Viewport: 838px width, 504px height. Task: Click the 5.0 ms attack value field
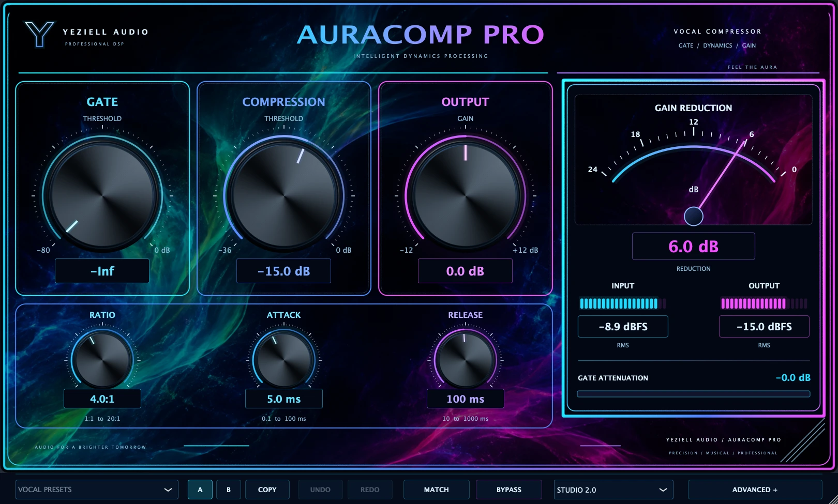click(283, 399)
